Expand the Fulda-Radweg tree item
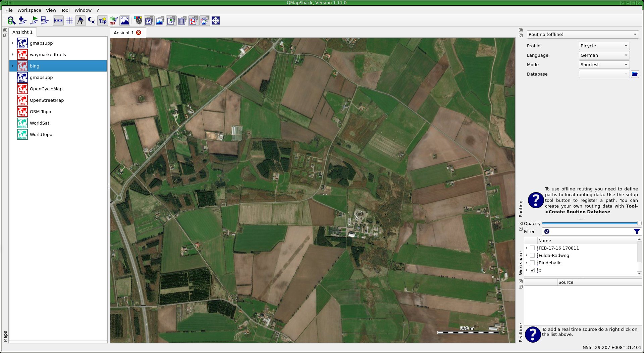Screen dimensions: 644x353 pos(527,255)
